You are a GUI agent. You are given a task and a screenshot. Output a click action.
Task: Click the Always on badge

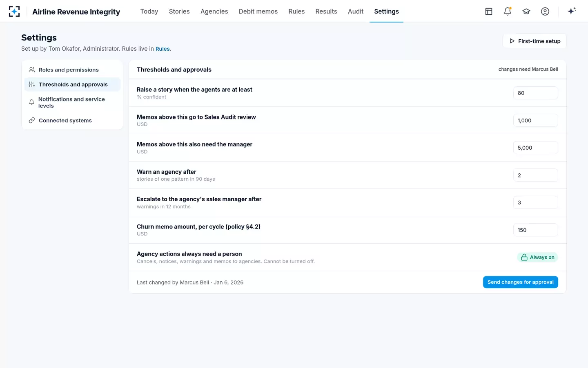(537, 257)
